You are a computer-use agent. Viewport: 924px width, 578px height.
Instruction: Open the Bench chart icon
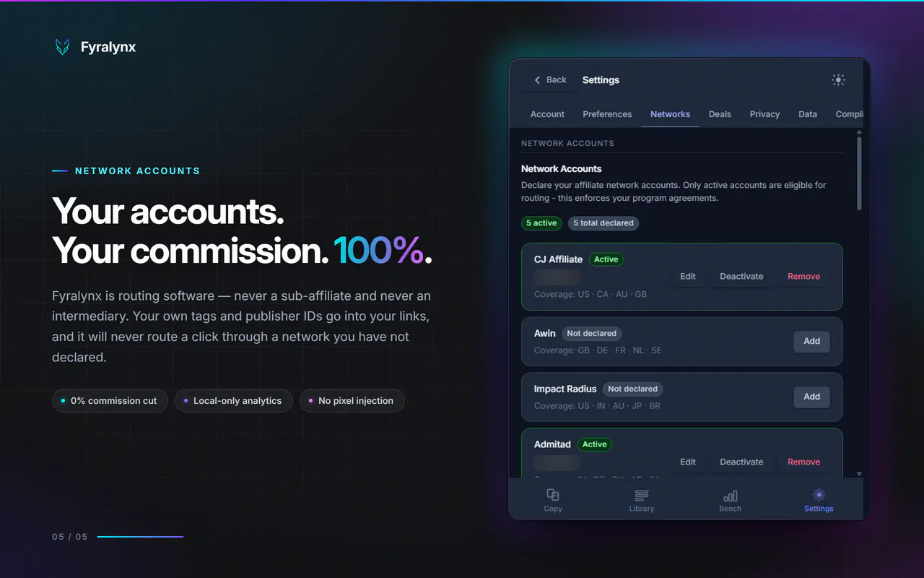(730, 495)
